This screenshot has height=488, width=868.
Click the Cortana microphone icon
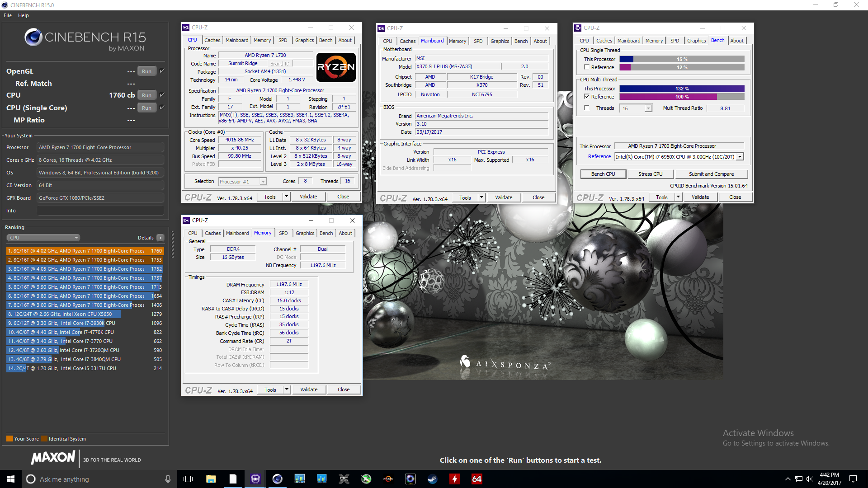click(x=168, y=479)
